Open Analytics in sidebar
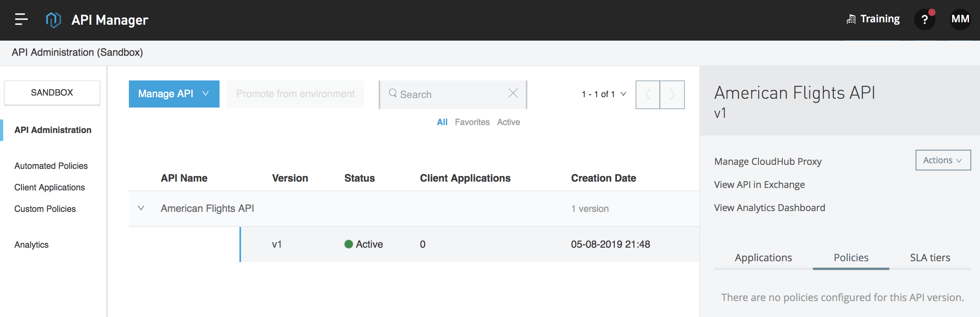This screenshot has width=980, height=317. pos(31,245)
